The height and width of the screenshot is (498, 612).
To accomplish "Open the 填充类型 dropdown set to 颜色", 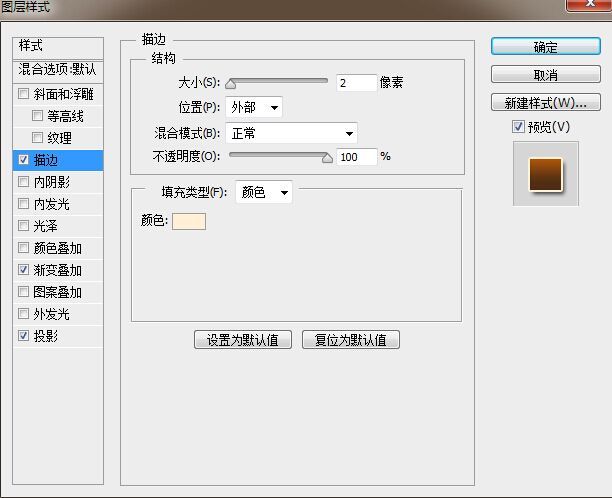I will coord(263,192).
